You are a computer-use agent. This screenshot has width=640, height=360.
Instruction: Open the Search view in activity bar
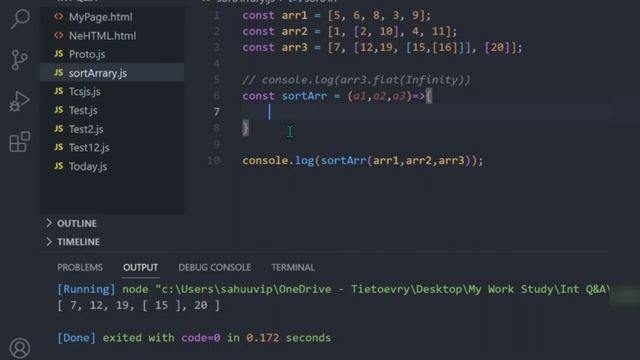tap(20, 19)
